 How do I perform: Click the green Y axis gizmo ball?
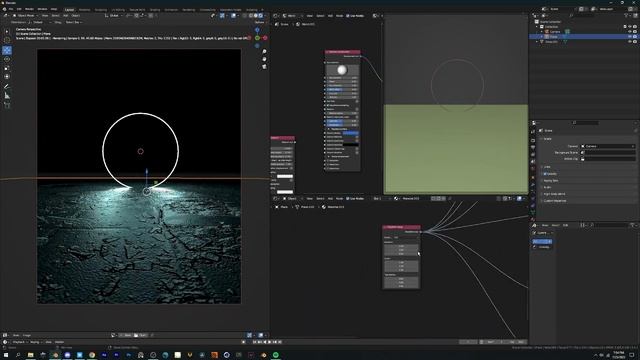click(x=257, y=38)
